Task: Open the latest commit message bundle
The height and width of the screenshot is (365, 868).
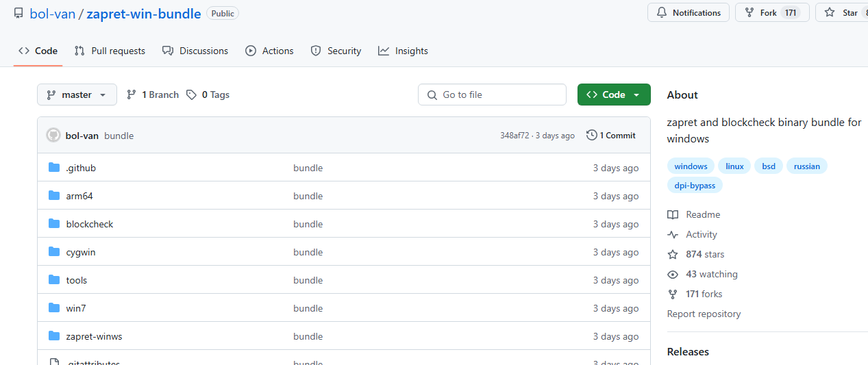Action: tap(119, 136)
